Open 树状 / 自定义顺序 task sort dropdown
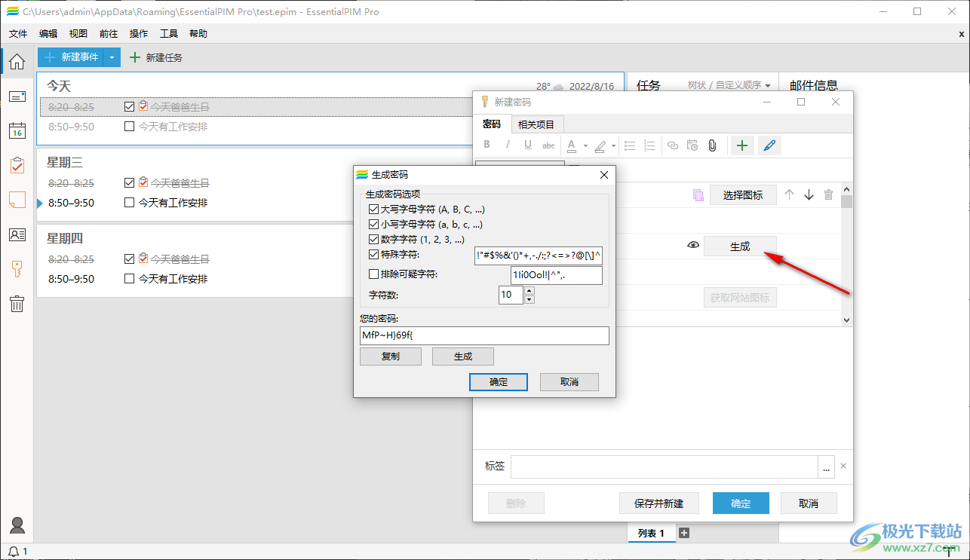970x560 pixels. coord(729,86)
